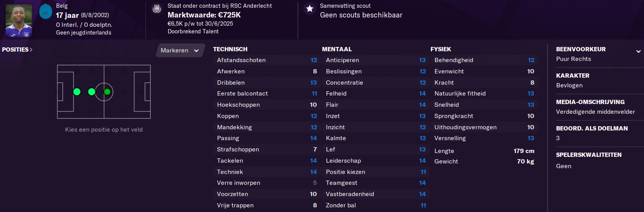Select the green dot in the centre circle
This screenshot has width=644, height=212.
107,92
